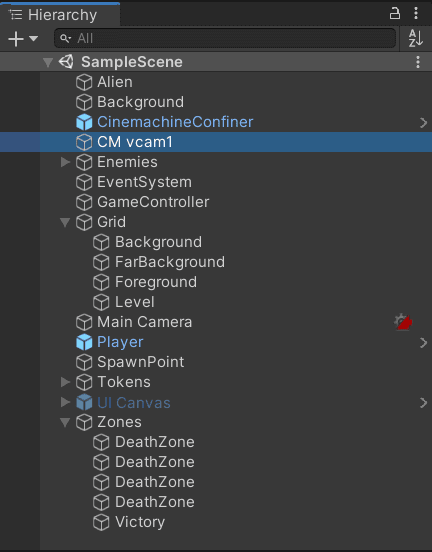This screenshot has width=432, height=552.
Task: Open the create dropdown arrow beside plus
Action: coord(33,38)
